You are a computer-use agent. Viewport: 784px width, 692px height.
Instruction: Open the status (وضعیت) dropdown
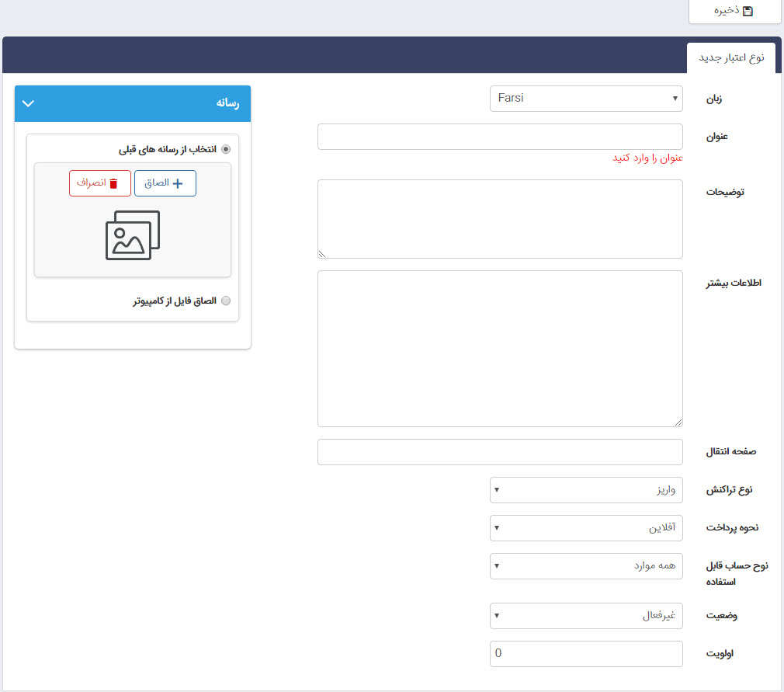[586, 616]
